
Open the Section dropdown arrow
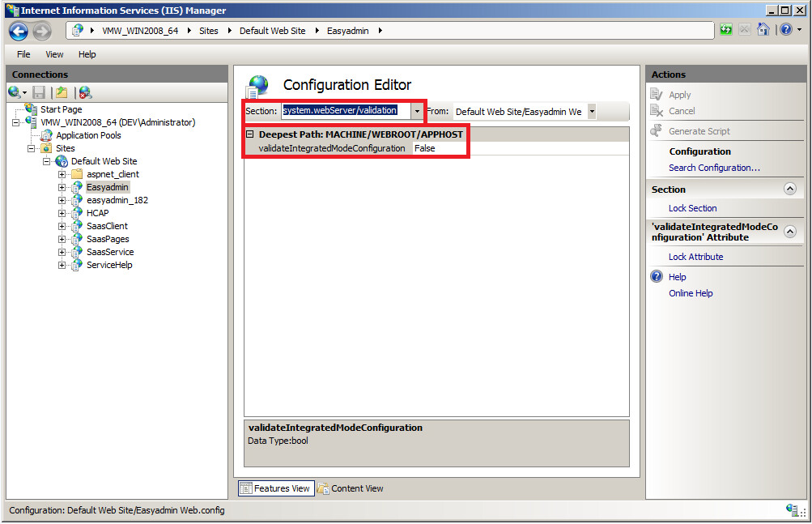417,111
